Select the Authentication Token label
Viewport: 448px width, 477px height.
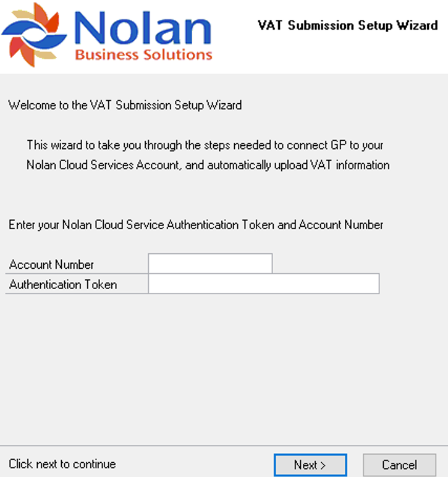pos(63,285)
